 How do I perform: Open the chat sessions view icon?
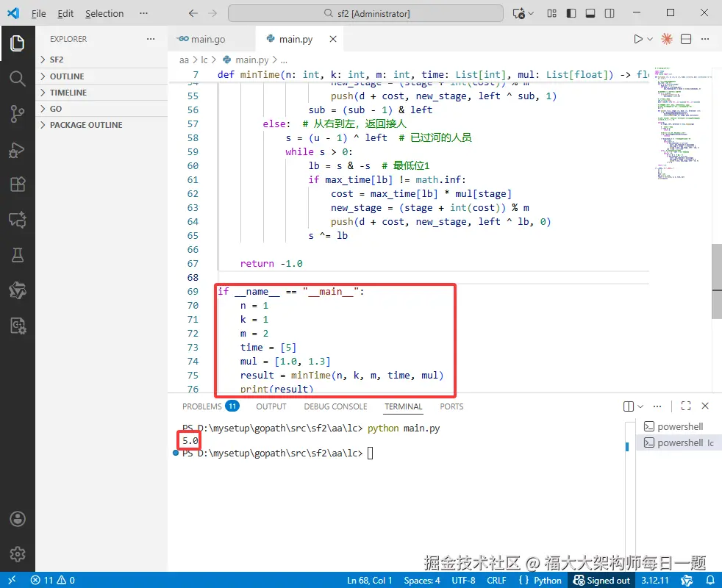tap(18, 220)
